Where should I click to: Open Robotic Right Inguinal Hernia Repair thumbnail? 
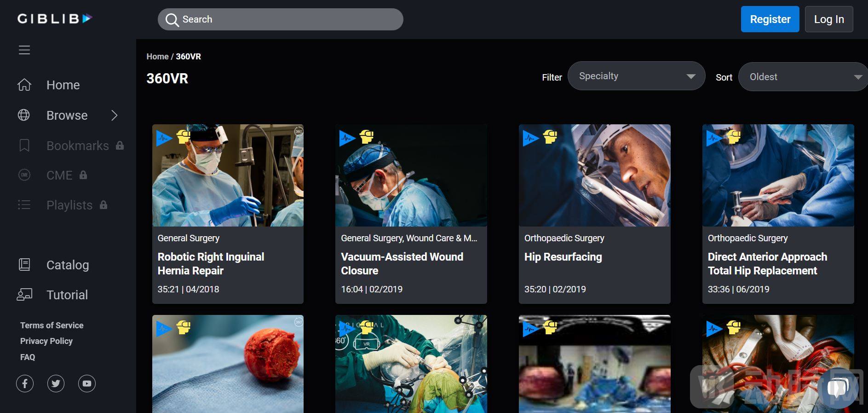[x=228, y=175]
